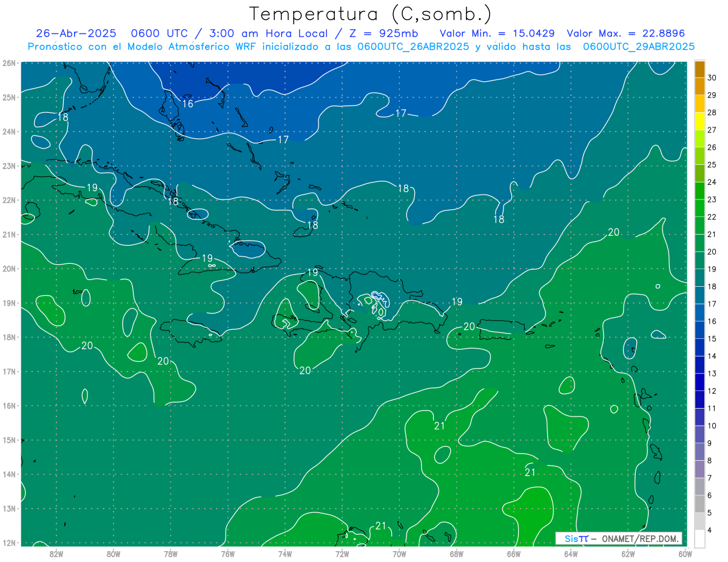Click the colorbar '30' scale label
Image resolution: width=728 pixels, height=562 pixels.
tap(712, 78)
